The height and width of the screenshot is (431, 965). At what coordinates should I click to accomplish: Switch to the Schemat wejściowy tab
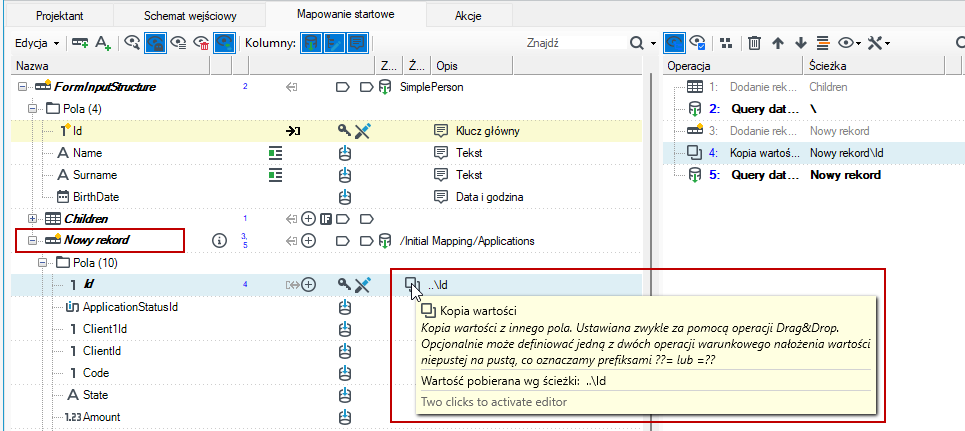tap(190, 15)
